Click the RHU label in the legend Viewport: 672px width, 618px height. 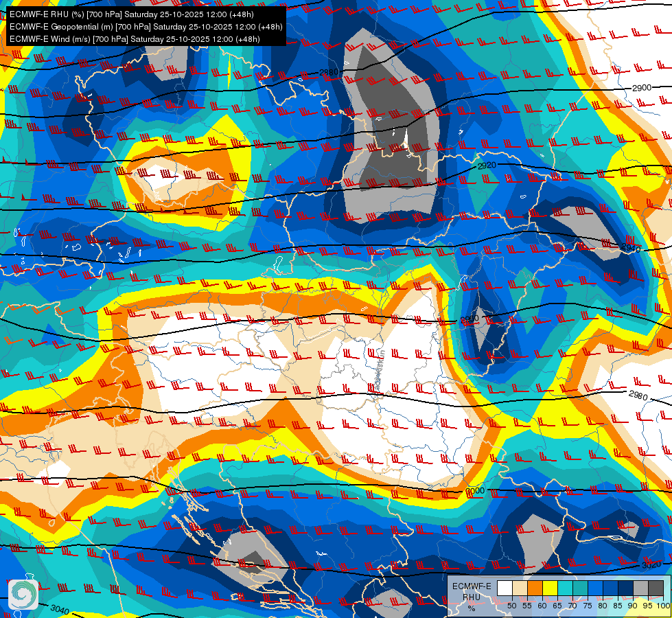[x=472, y=597]
